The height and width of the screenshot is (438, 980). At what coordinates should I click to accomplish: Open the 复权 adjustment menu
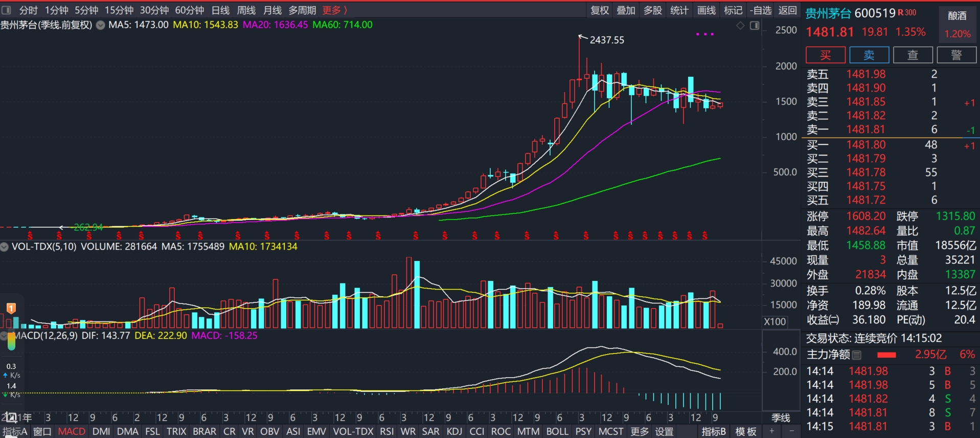600,10
